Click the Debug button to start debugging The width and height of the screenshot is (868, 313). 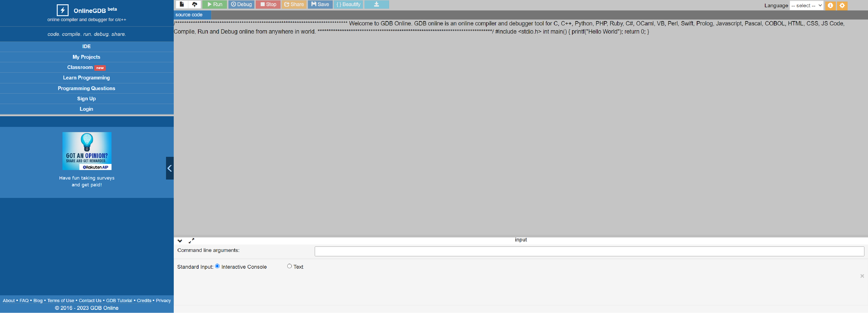tap(241, 4)
